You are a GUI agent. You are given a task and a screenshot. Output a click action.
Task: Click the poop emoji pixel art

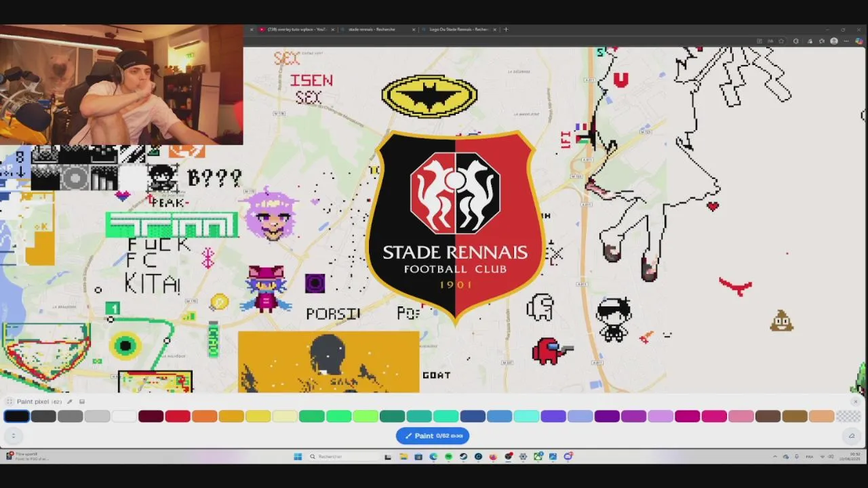(x=781, y=321)
